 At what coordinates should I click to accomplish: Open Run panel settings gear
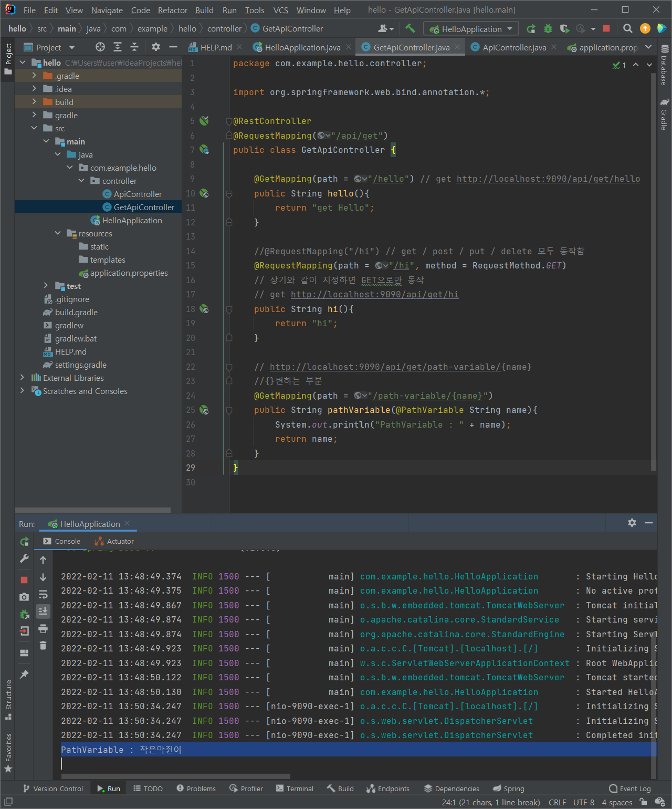(632, 523)
